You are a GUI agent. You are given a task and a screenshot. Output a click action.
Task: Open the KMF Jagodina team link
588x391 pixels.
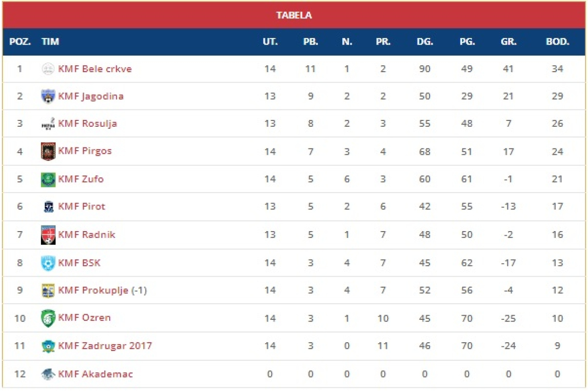tap(90, 96)
